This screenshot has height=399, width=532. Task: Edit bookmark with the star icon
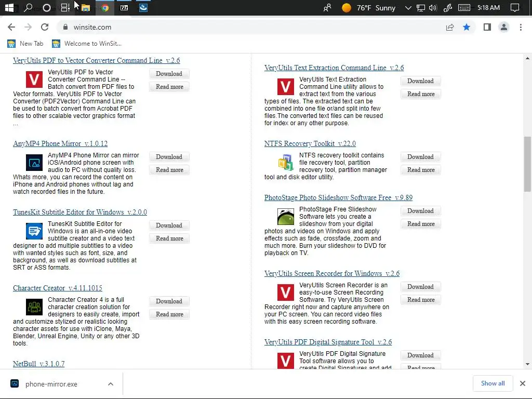coord(467,27)
